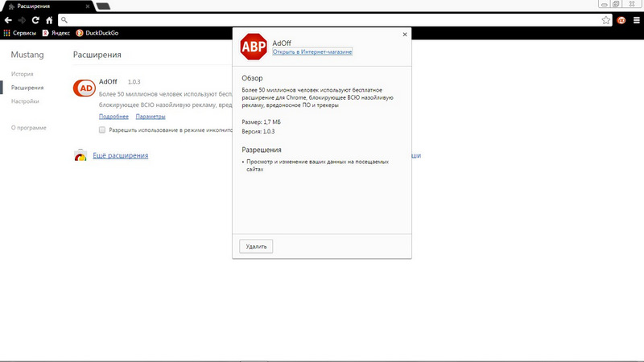Select Расширения in the sidebar

coord(27,88)
